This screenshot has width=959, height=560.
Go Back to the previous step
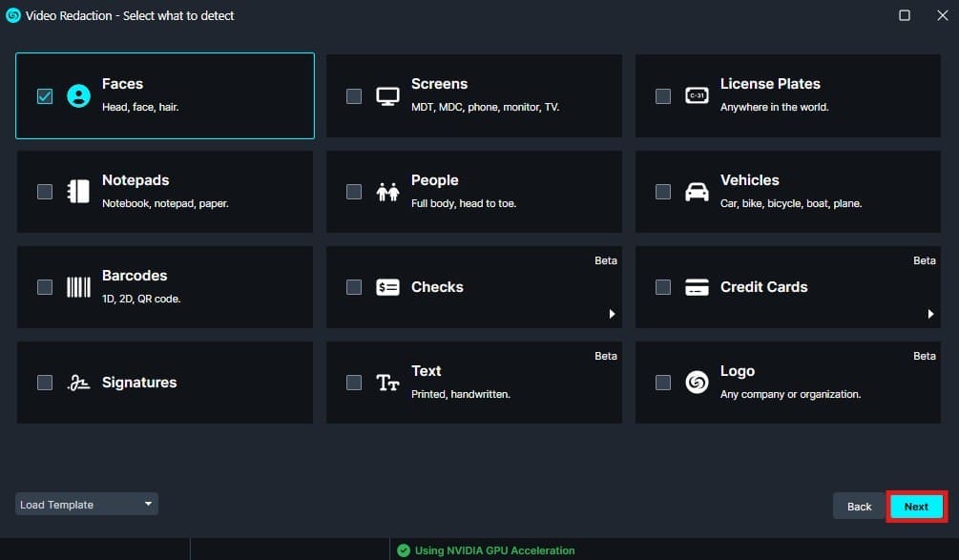pos(859,507)
